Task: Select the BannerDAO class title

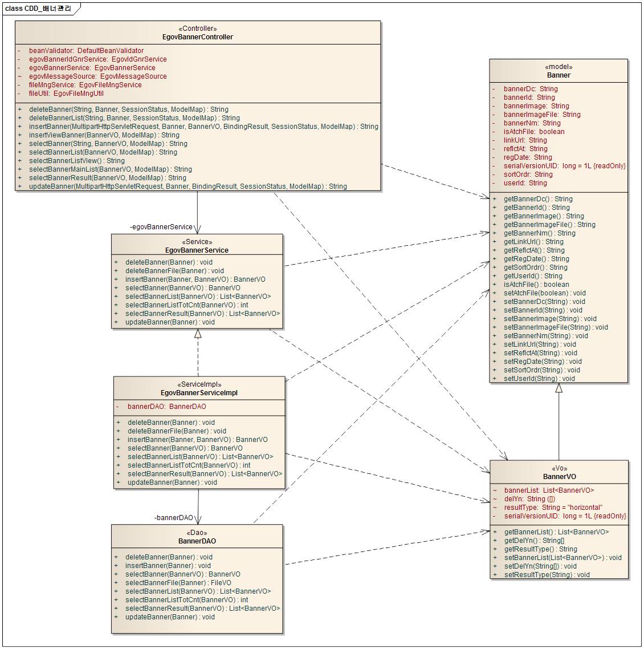Action: (197, 541)
